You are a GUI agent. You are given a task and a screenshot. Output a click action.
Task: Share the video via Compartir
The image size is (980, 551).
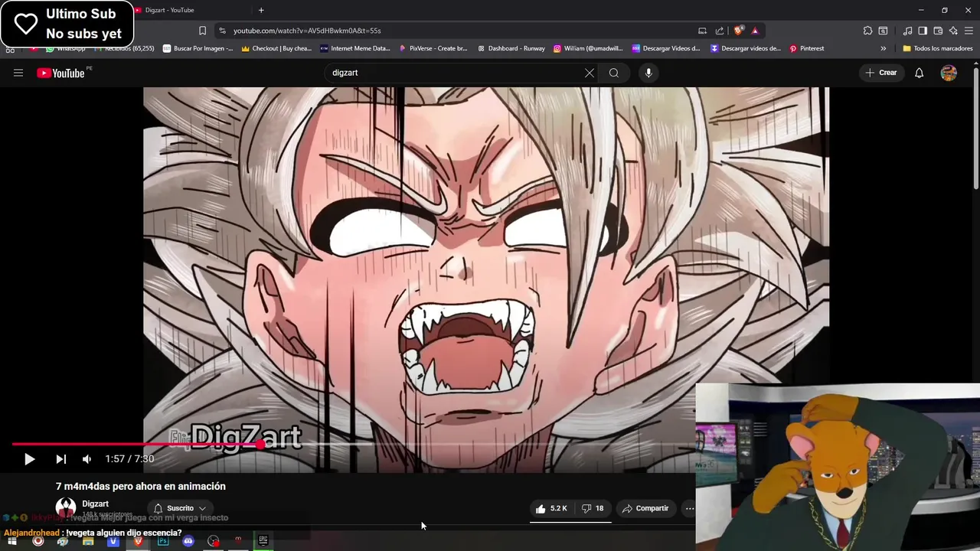[645, 508]
